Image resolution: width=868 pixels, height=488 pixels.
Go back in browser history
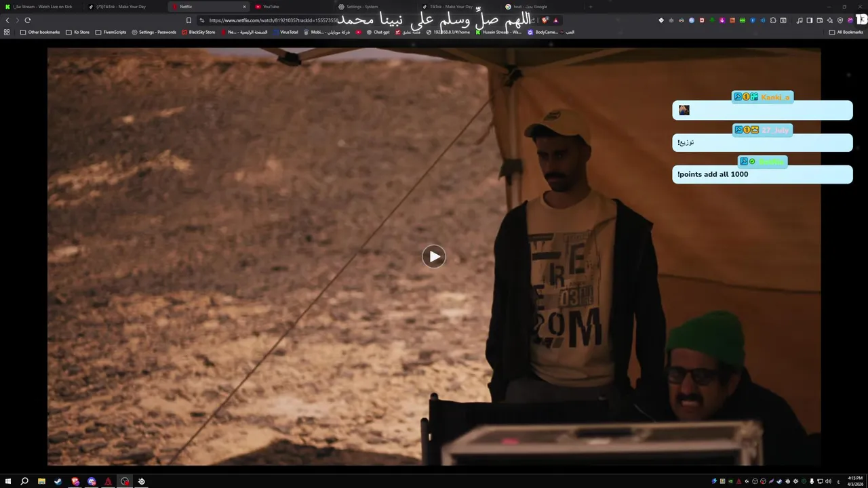[x=7, y=20]
